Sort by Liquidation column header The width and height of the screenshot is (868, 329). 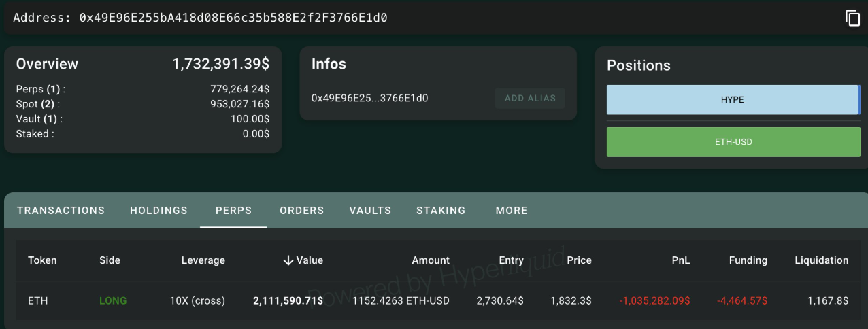pyautogui.click(x=821, y=260)
